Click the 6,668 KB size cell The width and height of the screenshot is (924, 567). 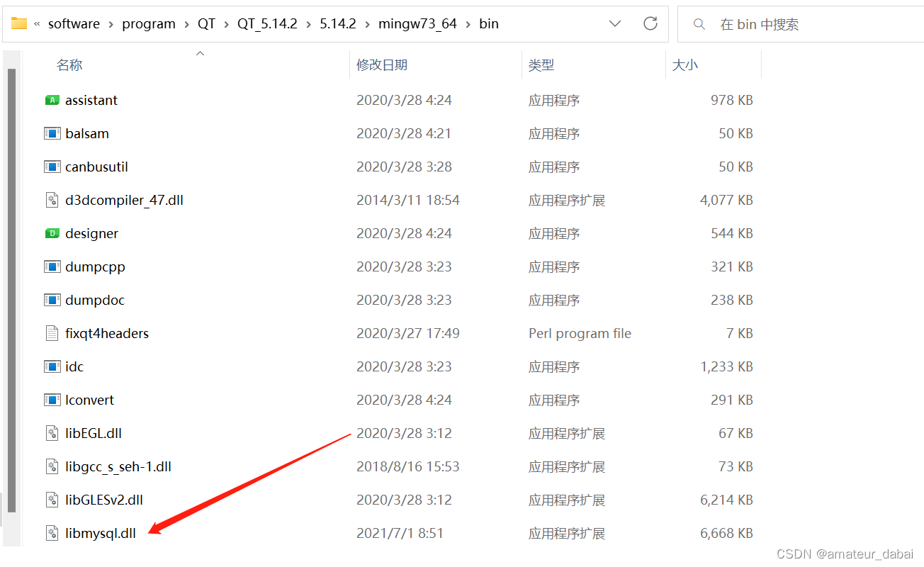click(726, 533)
